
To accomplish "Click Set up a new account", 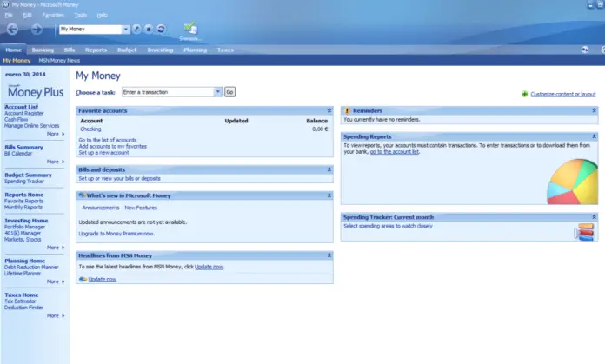I will [x=103, y=152].
